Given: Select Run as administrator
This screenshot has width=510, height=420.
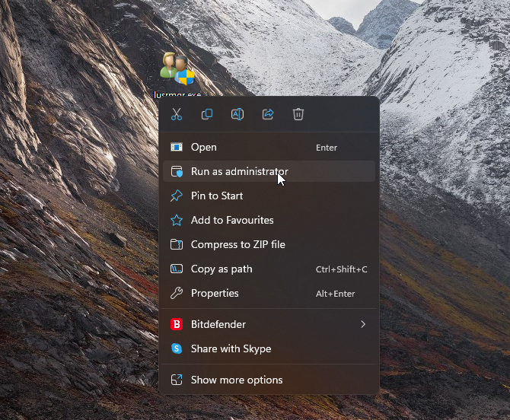Looking at the screenshot, I should pos(239,171).
